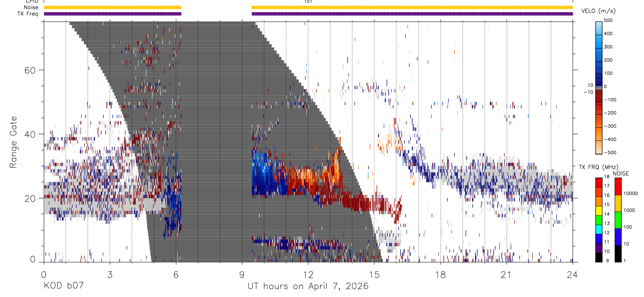Click the 24 tick on the UT hours axis
Screen dimensions: 644x297
[x=572, y=274]
